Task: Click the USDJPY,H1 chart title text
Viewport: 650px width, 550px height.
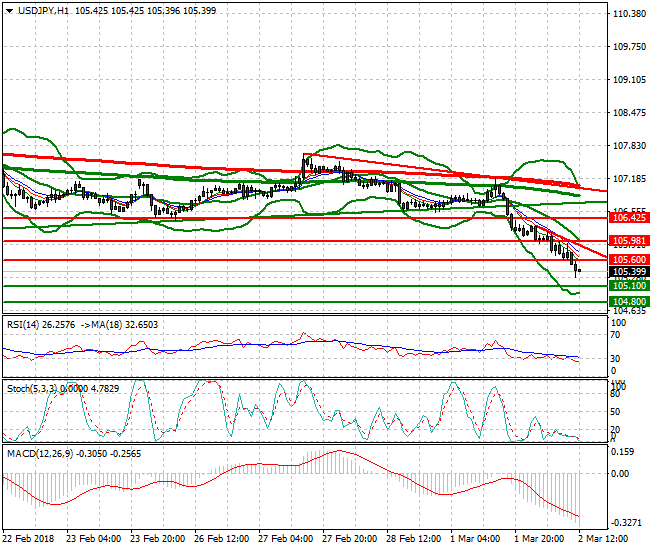Action: [45, 10]
